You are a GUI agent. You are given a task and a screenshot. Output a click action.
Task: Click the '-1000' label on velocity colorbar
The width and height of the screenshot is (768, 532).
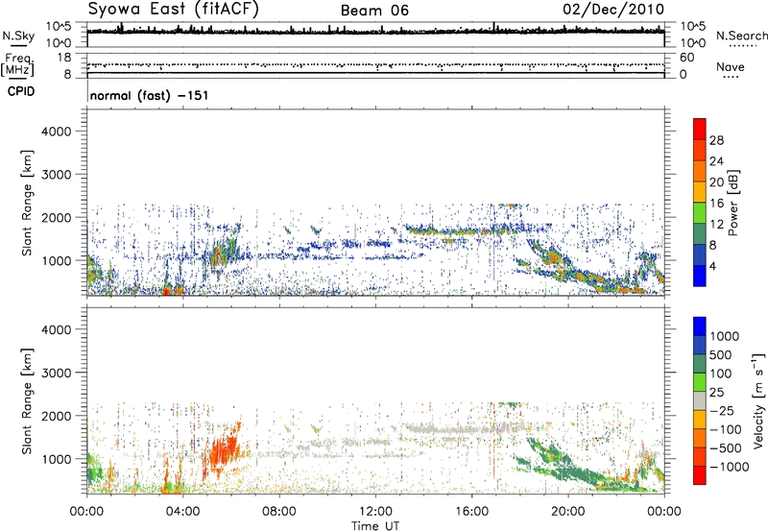point(730,467)
